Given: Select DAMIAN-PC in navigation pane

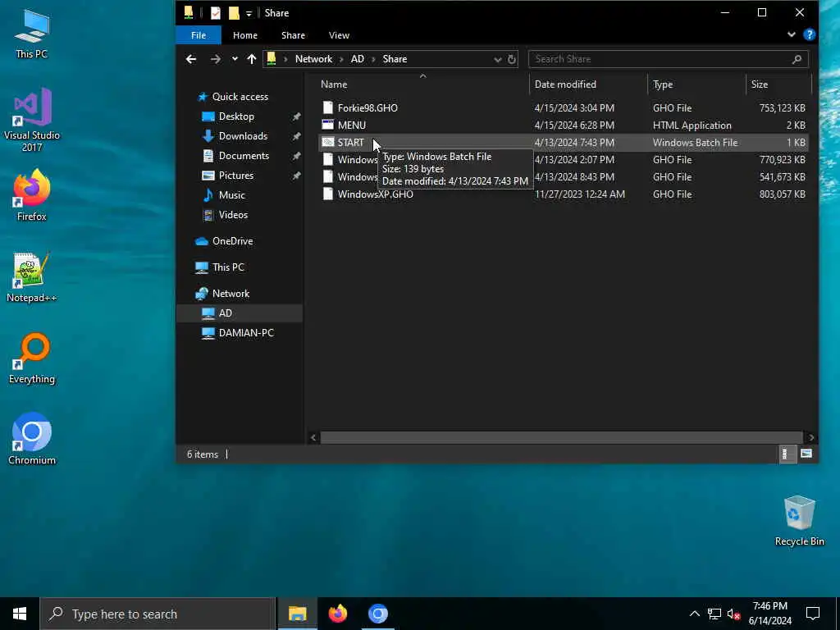Looking at the screenshot, I should (246, 333).
